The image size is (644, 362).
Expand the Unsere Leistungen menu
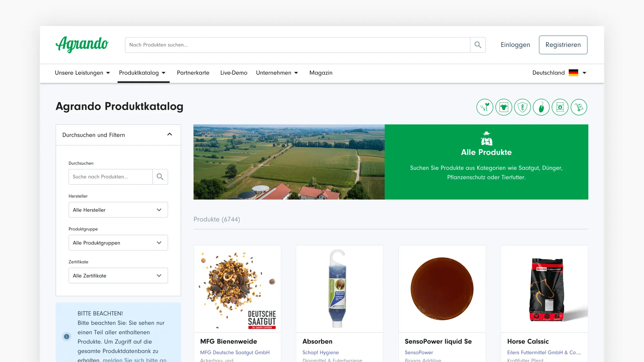[82, 73]
